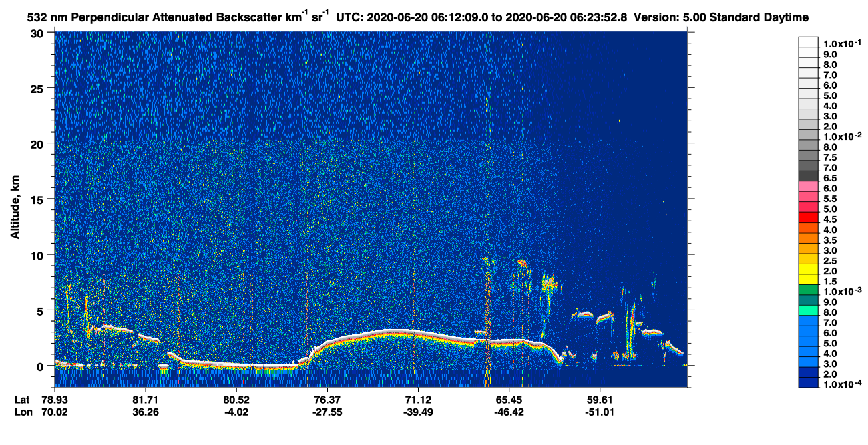Viewport: 868px width, 445px height.
Task: Click the pure red swatch labeled 4.5
Action: pos(808,218)
